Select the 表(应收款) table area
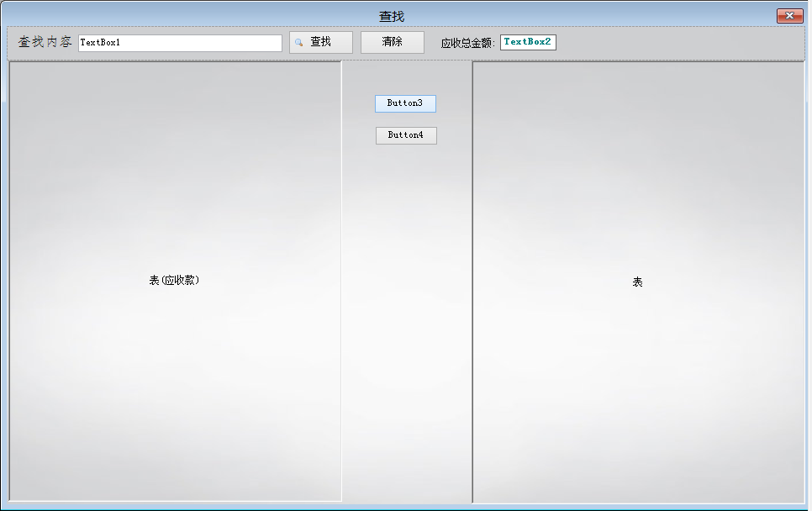Image resolution: width=812 pixels, height=511 pixels. tap(175, 281)
